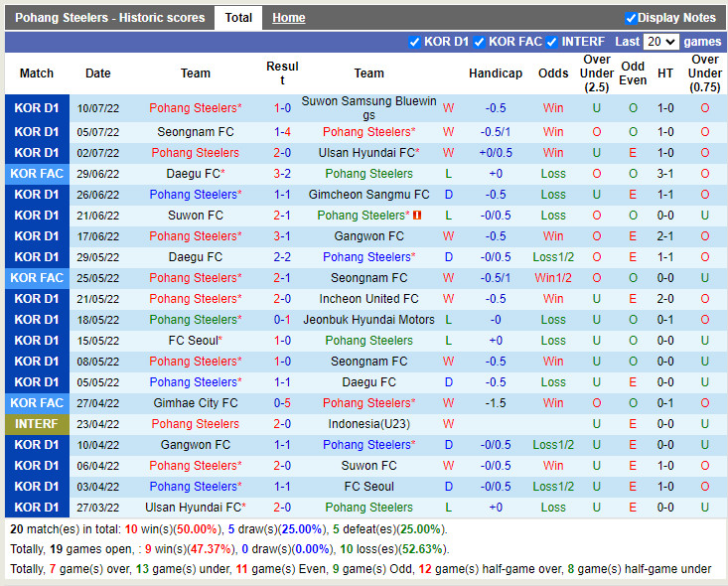Viewport: 728px width, 586px height.
Task: Click the KOR FAC badge dated 29/06/22
Action: click(x=37, y=174)
